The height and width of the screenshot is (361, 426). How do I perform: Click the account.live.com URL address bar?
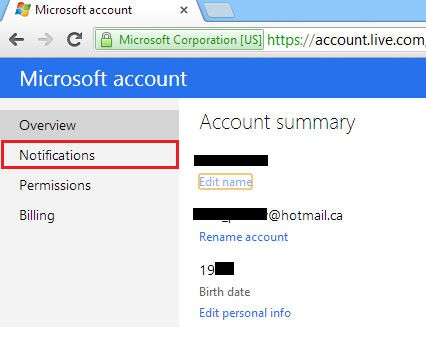click(x=346, y=40)
